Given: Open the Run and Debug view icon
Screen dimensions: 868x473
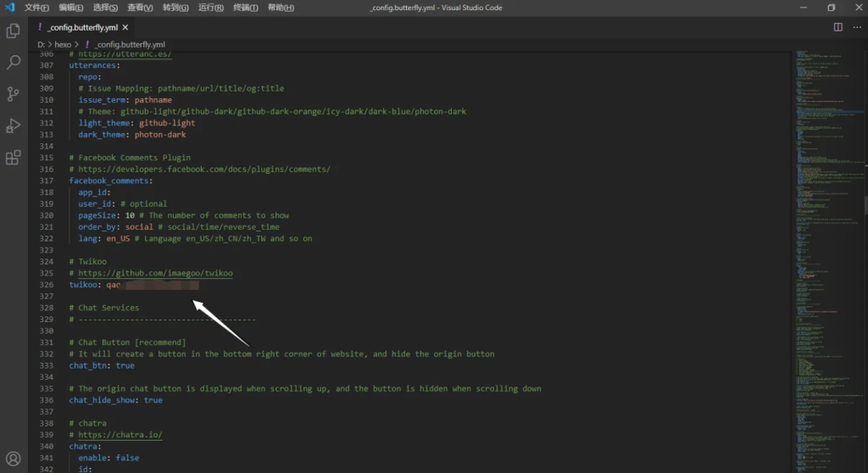Looking at the screenshot, I should (x=13, y=125).
